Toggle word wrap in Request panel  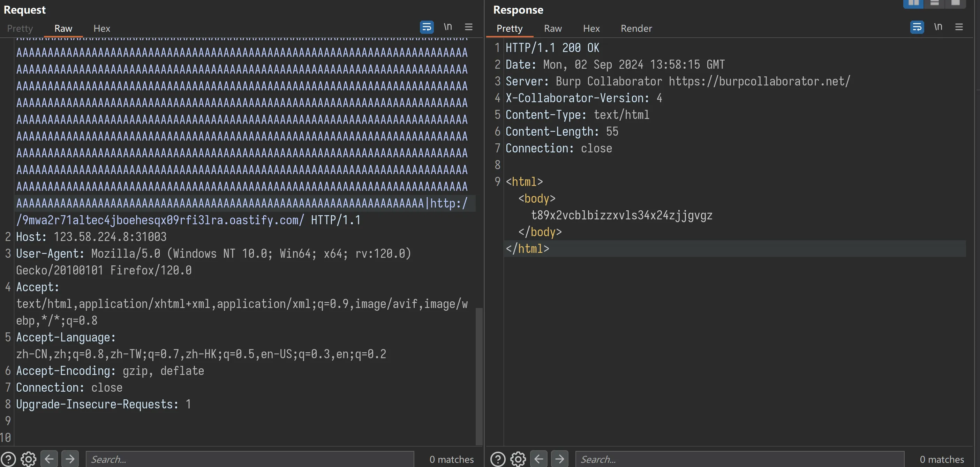click(427, 28)
